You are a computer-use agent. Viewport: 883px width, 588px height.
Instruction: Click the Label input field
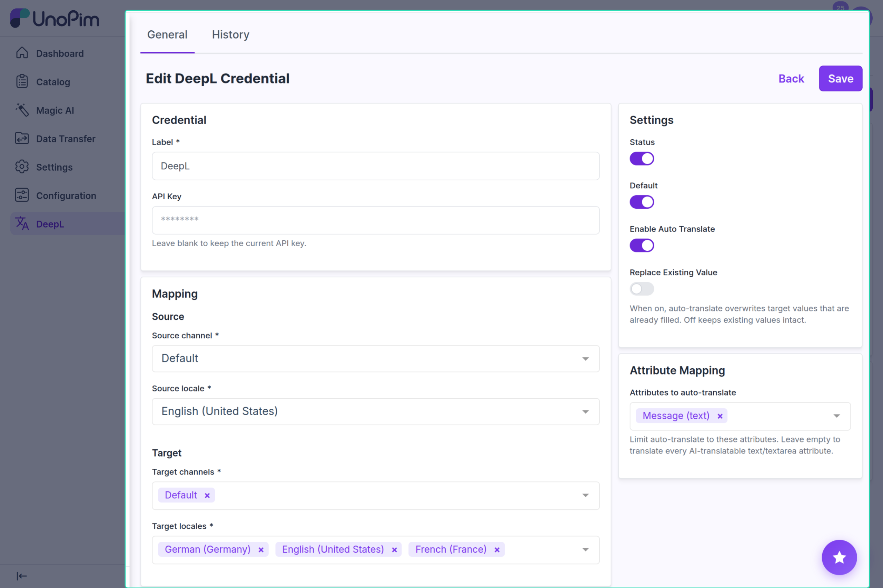pyautogui.click(x=375, y=166)
